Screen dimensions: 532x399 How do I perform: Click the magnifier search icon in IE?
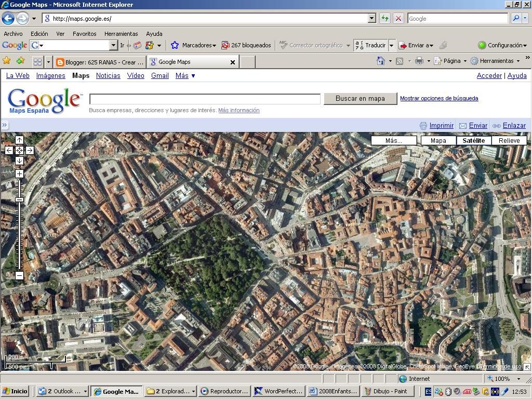[516, 18]
